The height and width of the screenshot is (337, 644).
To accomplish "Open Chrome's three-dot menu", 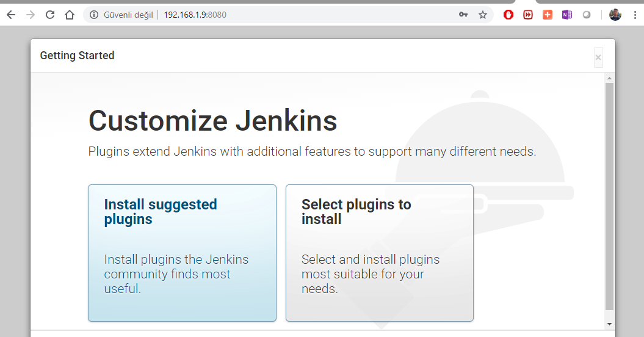I will [x=635, y=15].
